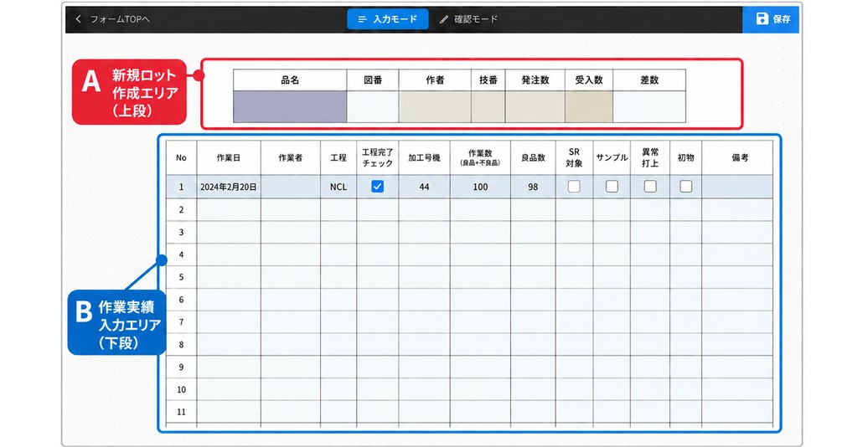This screenshot has width=868, height=447.
Task: Click the 品名 header in lot area
Action: point(290,80)
